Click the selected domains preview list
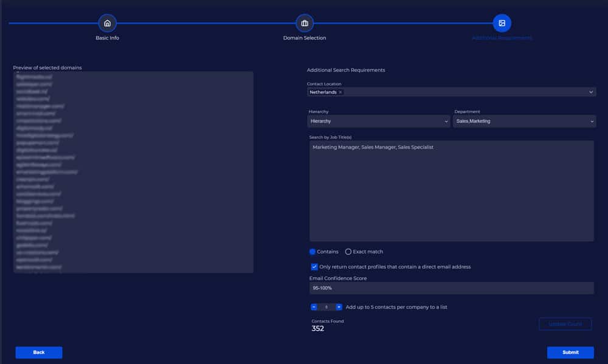608x364 pixels. [133, 172]
